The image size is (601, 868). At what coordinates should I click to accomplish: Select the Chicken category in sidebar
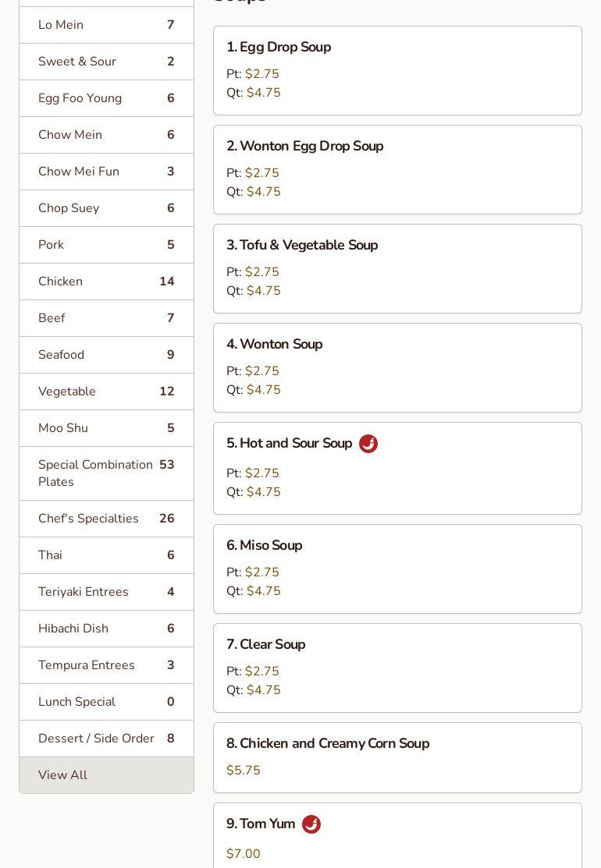pos(106,282)
